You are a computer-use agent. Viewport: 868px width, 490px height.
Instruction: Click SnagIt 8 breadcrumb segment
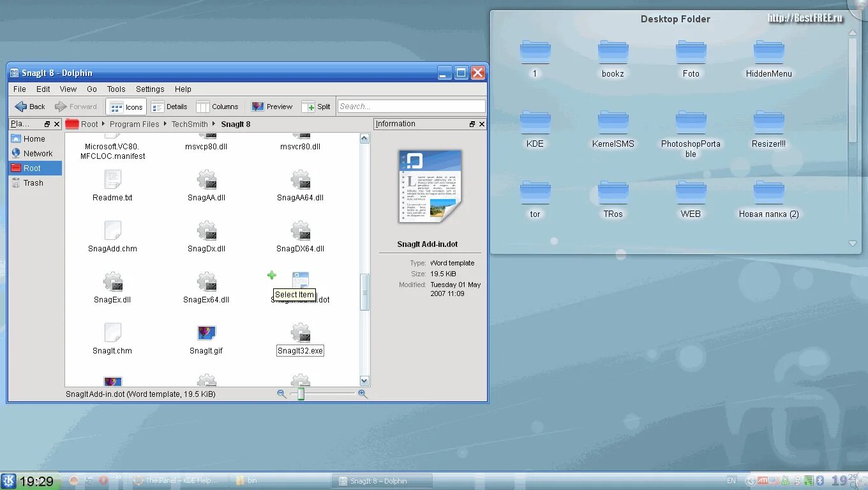coord(236,124)
